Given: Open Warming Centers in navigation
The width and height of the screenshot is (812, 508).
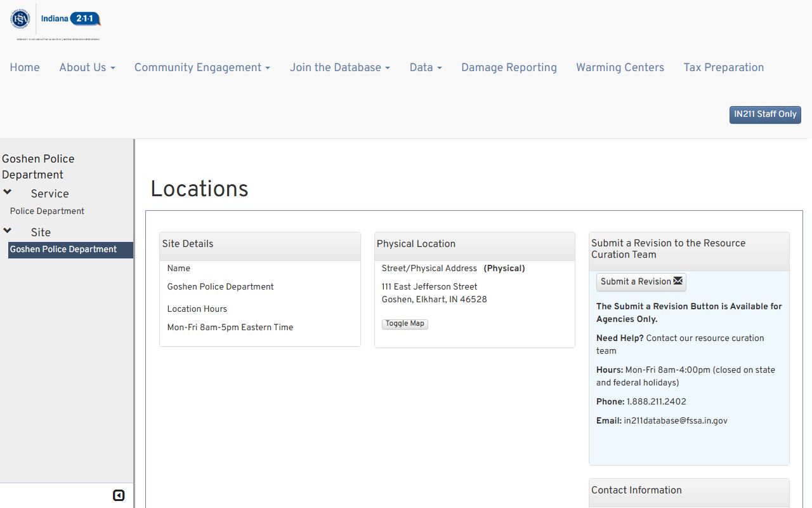Looking at the screenshot, I should click(620, 67).
